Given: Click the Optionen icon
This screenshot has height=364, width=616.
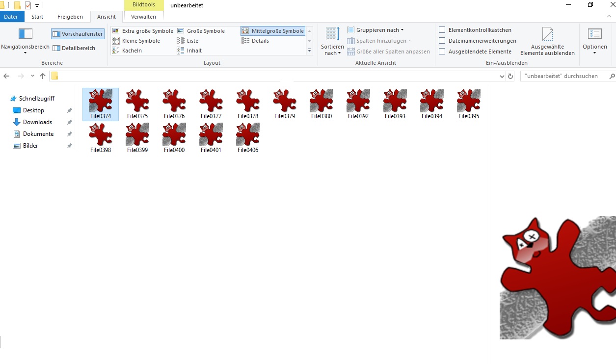Looking at the screenshot, I should (x=594, y=34).
